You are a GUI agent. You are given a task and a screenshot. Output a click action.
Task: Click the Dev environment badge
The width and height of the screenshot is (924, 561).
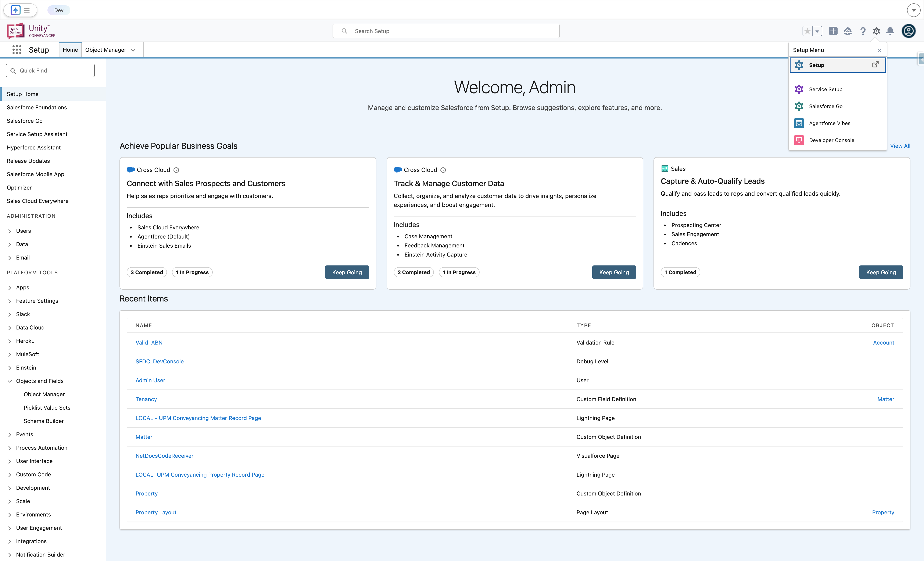(x=59, y=10)
